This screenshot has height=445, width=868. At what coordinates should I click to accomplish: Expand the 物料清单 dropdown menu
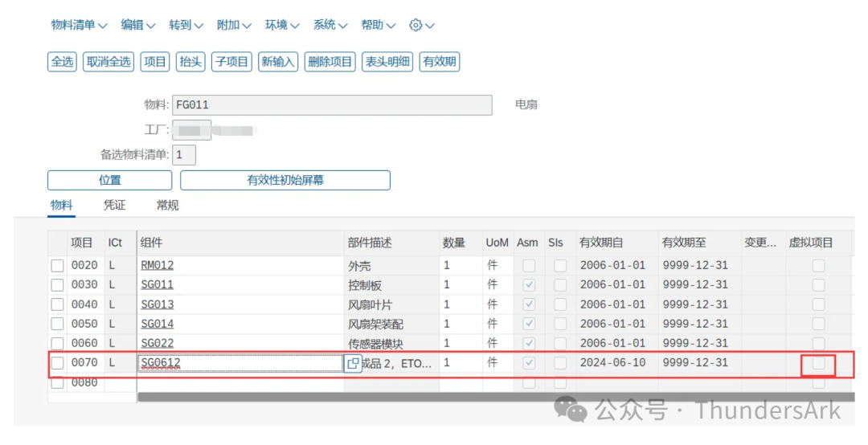point(79,25)
